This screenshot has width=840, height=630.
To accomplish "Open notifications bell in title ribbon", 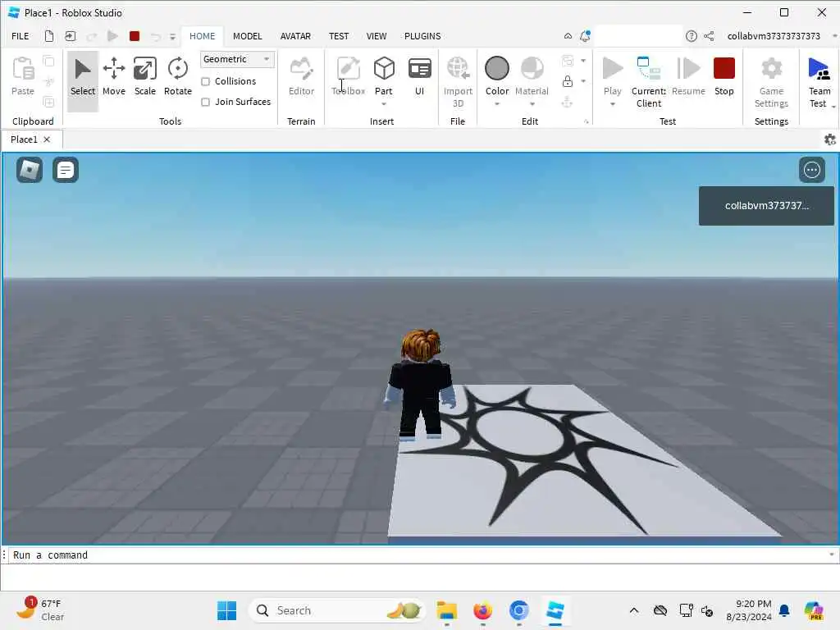I will (x=585, y=36).
